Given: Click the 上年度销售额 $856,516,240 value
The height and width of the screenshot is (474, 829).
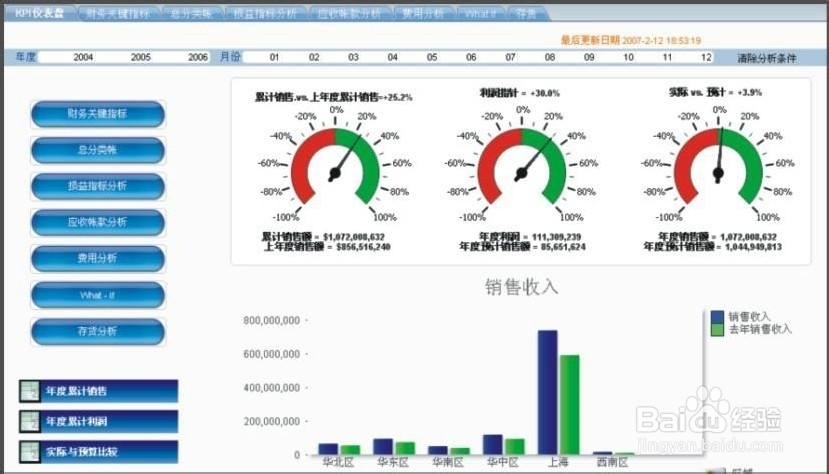Looking at the screenshot, I should (327, 247).
